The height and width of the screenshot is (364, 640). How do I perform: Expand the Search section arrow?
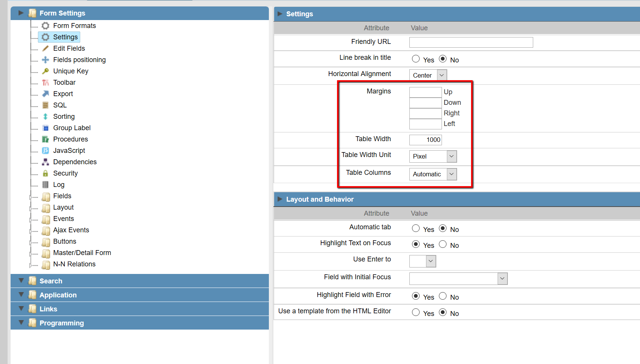[21, 281]
